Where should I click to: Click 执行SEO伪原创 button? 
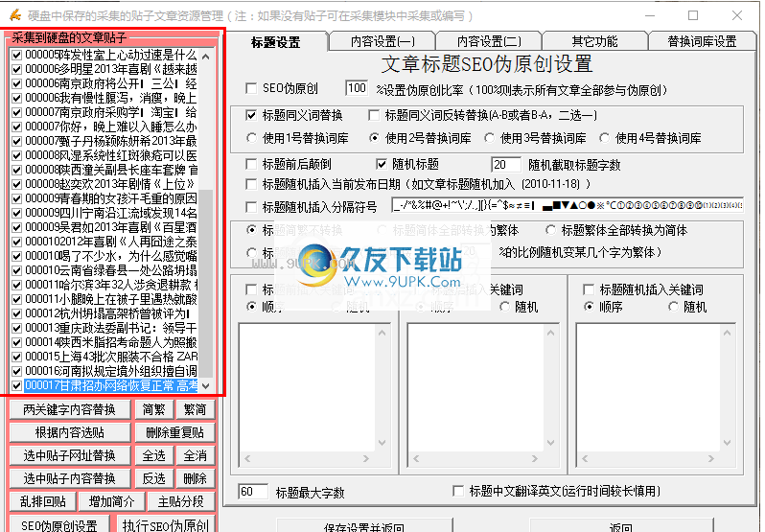[x=166, y=524]
